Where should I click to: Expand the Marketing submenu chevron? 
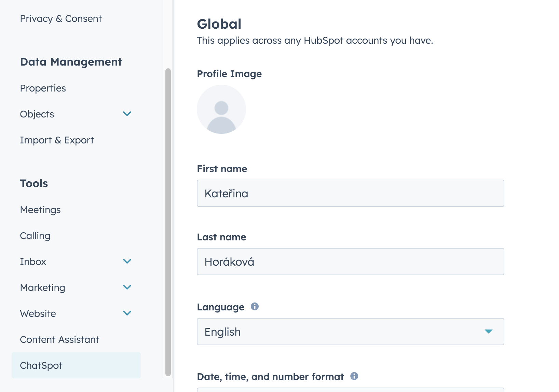tap(127, 287)
